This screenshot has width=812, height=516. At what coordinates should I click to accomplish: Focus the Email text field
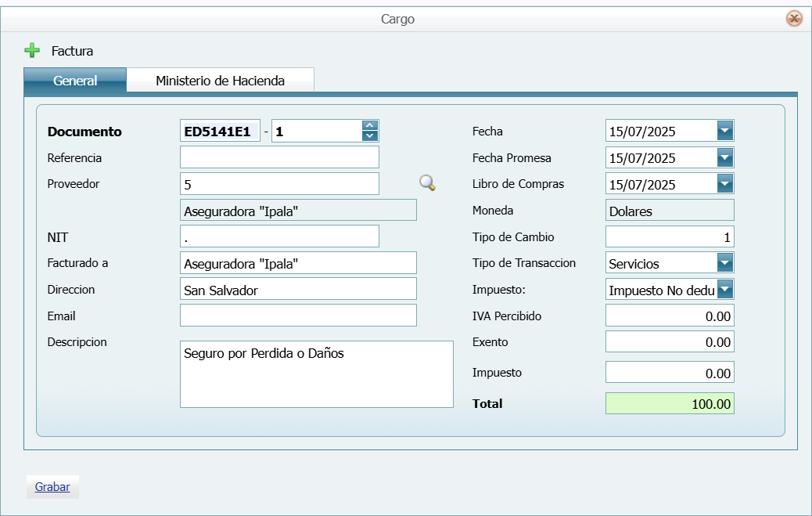pos(298,316)
